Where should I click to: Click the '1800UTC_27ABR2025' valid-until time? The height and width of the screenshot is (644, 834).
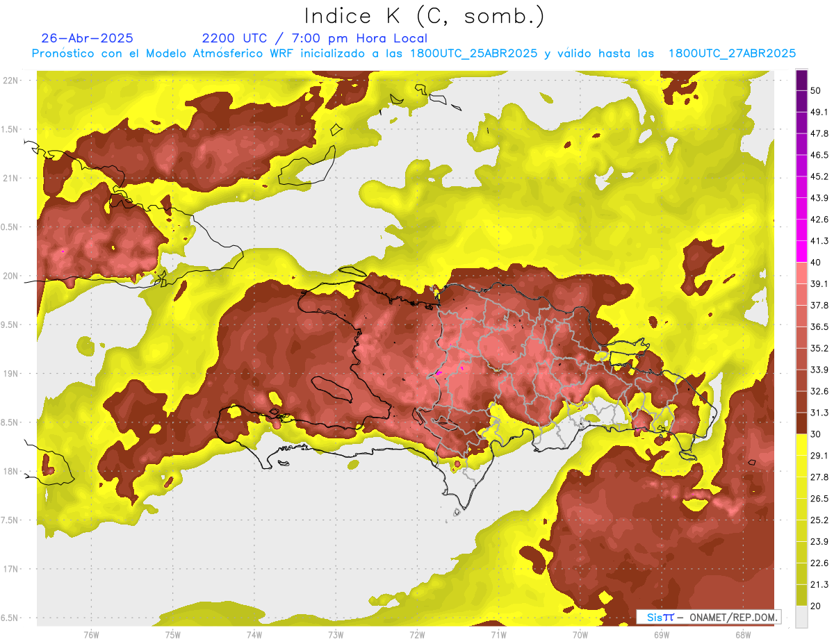pos(732,53)
